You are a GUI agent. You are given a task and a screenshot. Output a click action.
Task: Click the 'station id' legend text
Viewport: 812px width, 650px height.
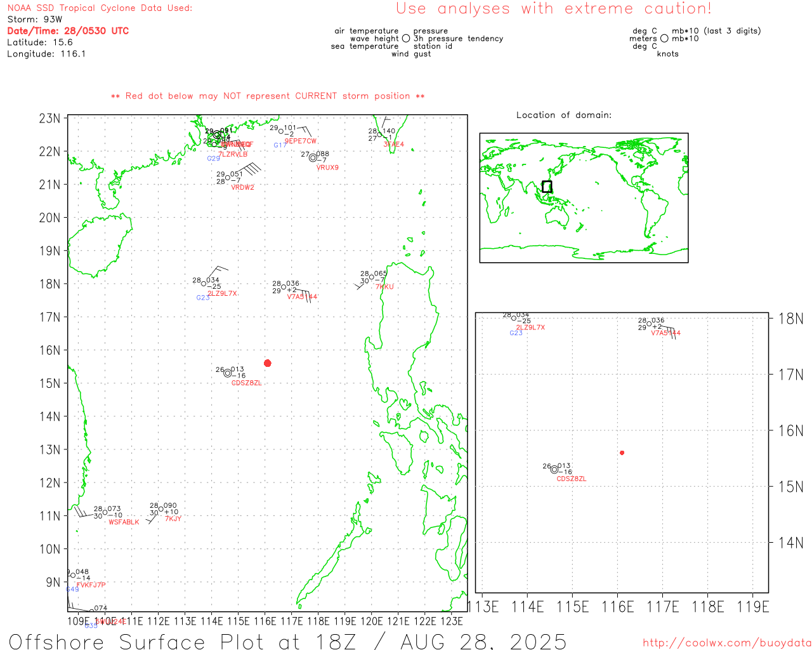coord(433,46)
